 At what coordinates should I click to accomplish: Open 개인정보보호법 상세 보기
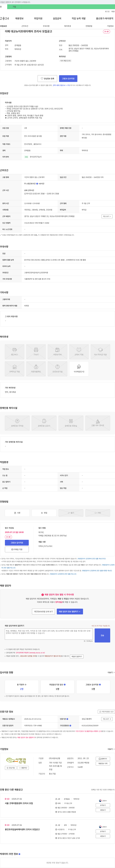pos(43,612)
